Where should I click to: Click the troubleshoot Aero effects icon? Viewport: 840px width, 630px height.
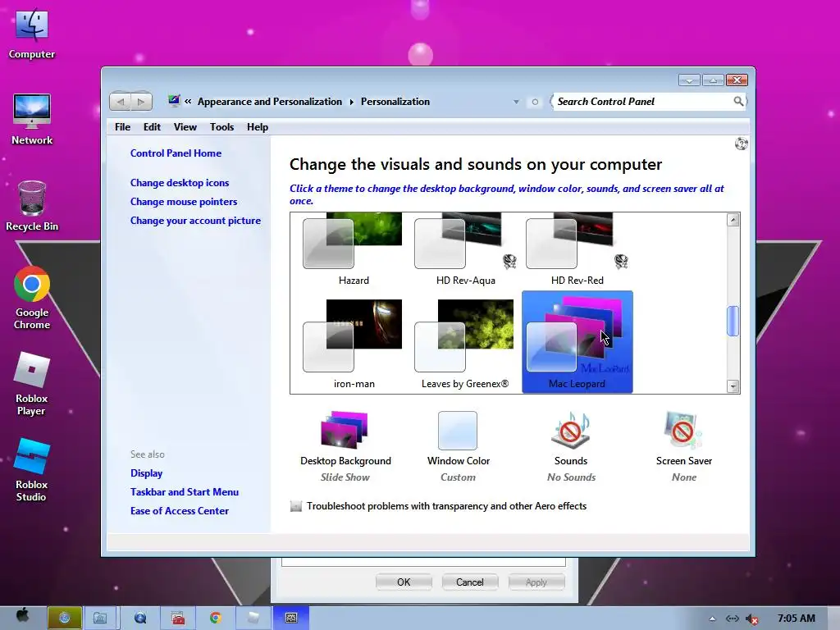(x=295, y=506)
